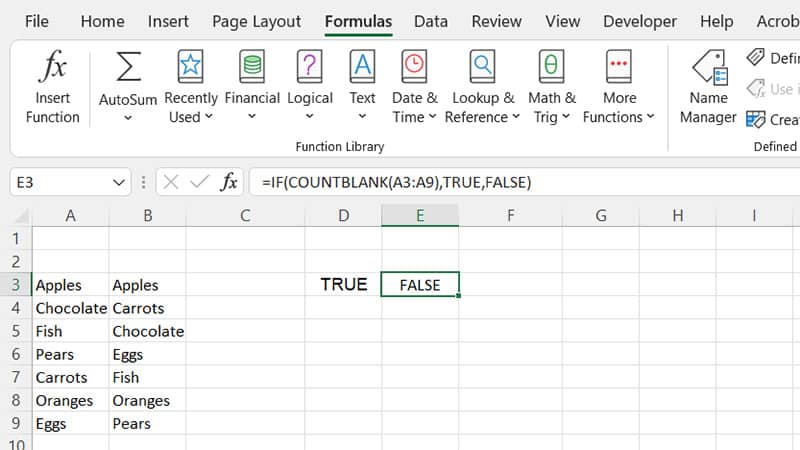Switch to the Page Layout tab
Viewport: 800px width, 450px height.
(257, 21)
